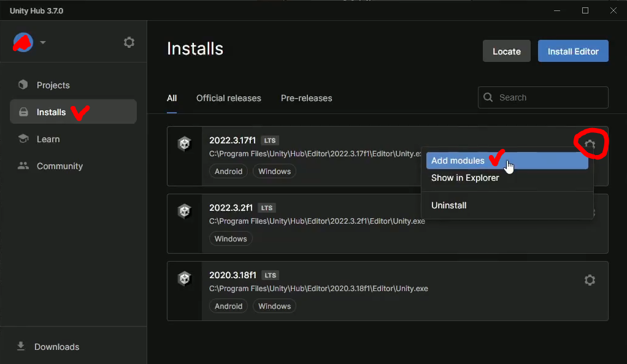
Task: Minimize the Unity Hub window
Action: point(557,11)
